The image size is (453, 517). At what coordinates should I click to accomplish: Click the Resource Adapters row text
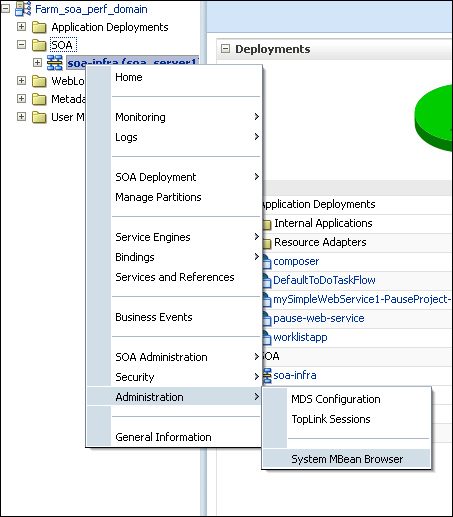point(320,242)
